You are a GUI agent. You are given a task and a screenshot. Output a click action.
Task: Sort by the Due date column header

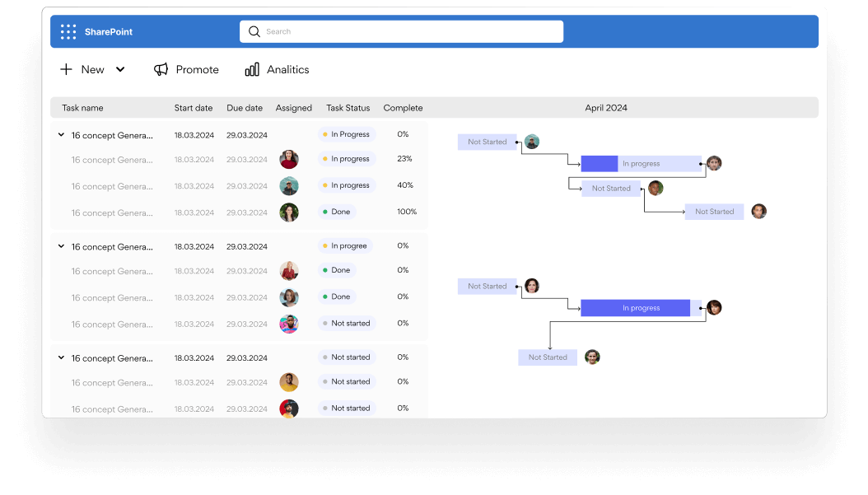click(x=245, y=108)
